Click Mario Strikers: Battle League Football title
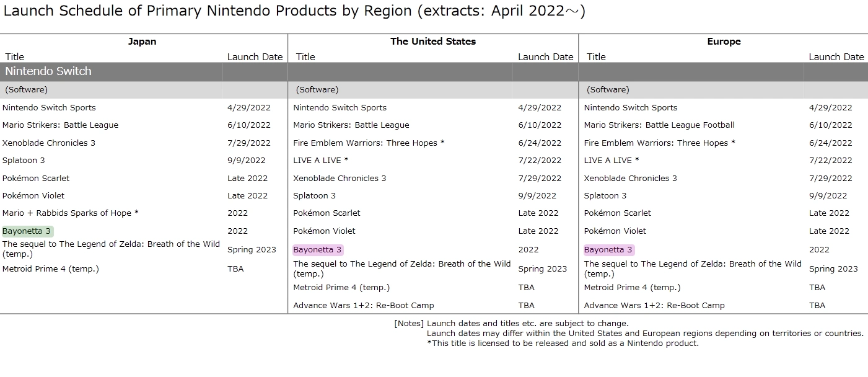This screenshot has width=868, height=377. coord(659,125)
